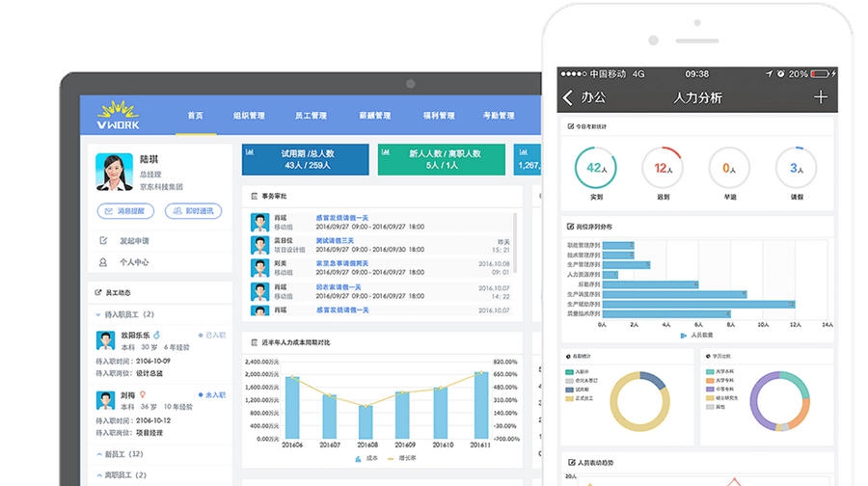Collapse the 待入职员工 (2) section
This screenshot has height=486, width=868.
pos(125,314)
